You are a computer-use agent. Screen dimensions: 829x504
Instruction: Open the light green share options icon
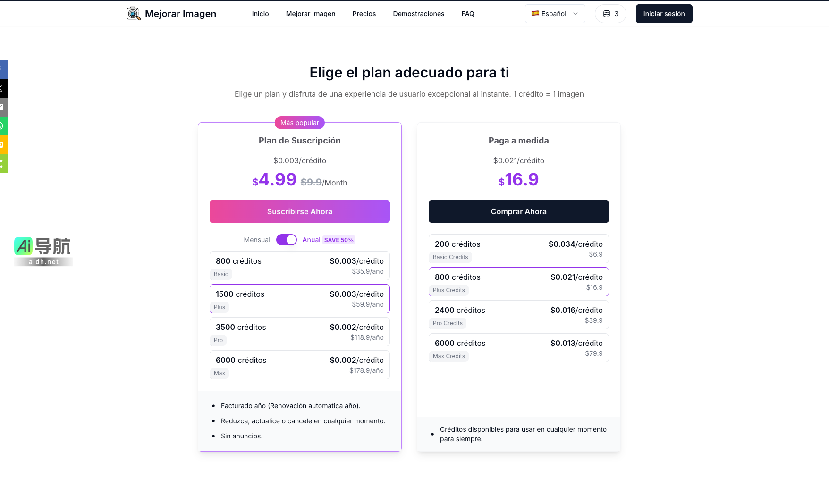tap(3, 164)
